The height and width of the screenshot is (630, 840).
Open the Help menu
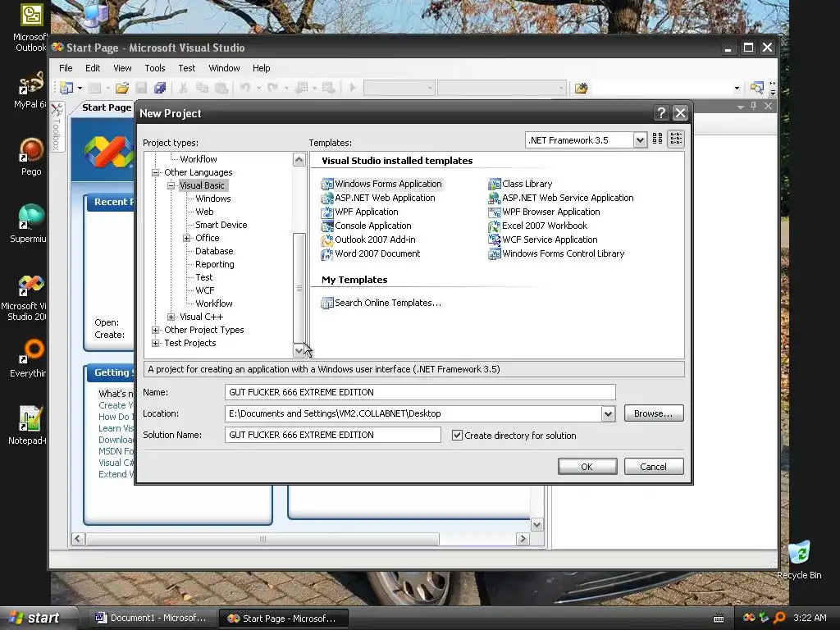(x=261, y=68)
